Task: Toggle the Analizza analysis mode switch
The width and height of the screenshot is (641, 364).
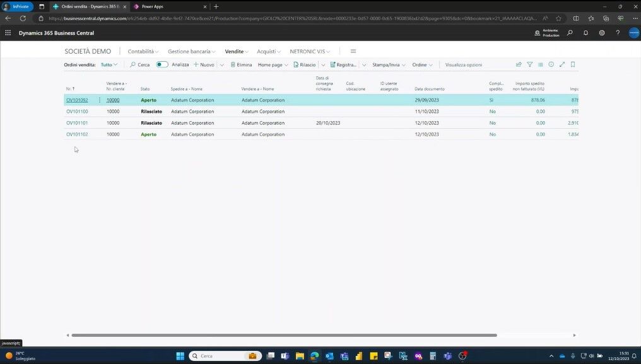Action: click(162, 64)
